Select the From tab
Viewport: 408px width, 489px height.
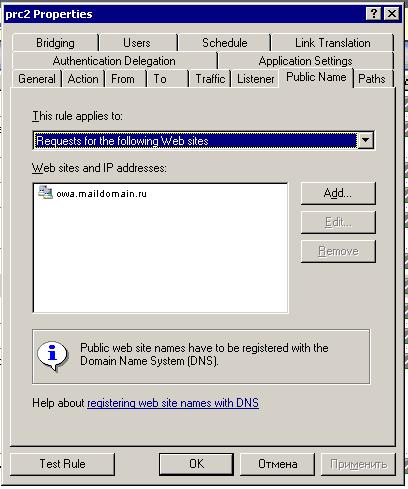point(126,79)
